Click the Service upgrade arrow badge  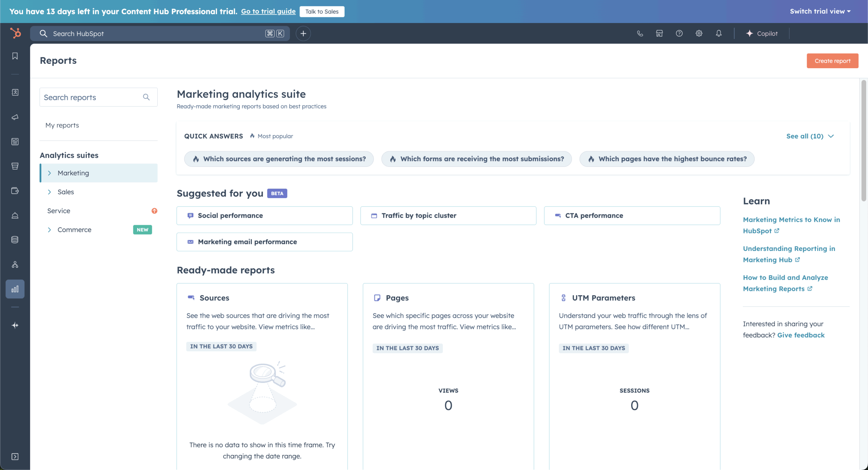pyautogui.click(x=154, y=211)
